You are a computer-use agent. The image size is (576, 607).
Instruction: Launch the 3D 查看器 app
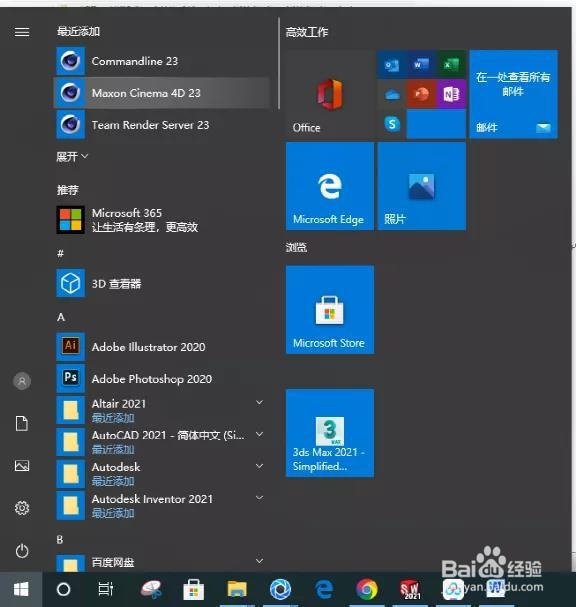click(x=162, y=283)
